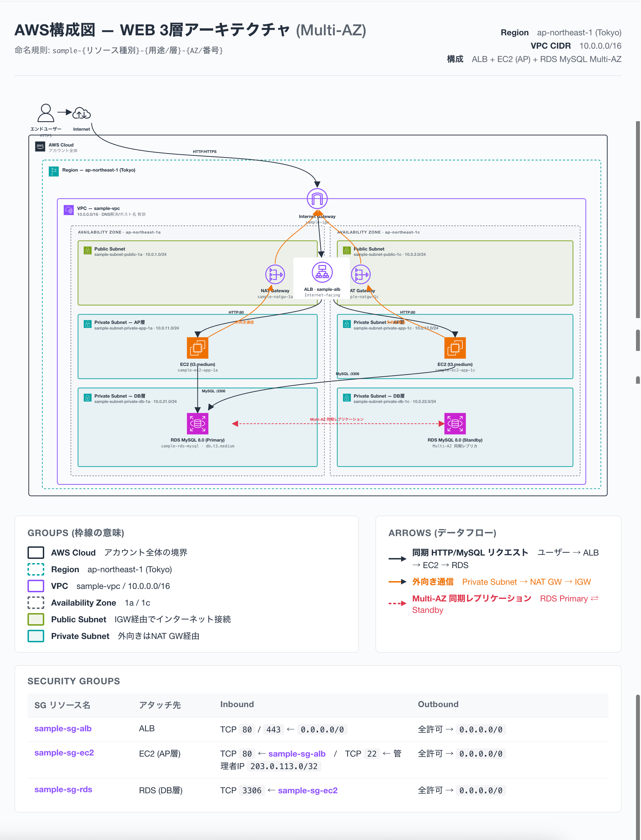Click the lock icon of public subnet 1c

[346, 250]
